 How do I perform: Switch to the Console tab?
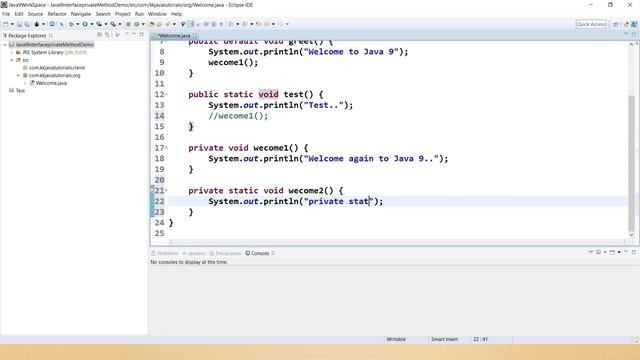260,253
